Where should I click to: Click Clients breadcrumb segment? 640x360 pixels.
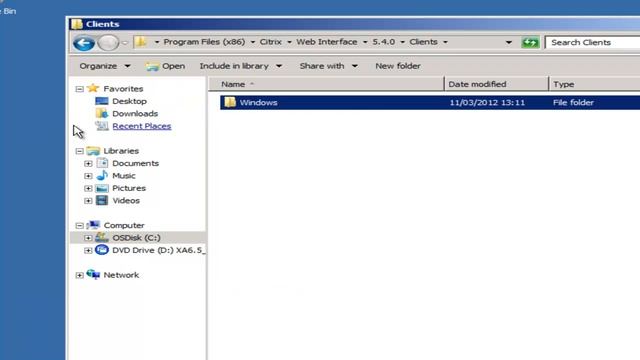pos(423,42)
